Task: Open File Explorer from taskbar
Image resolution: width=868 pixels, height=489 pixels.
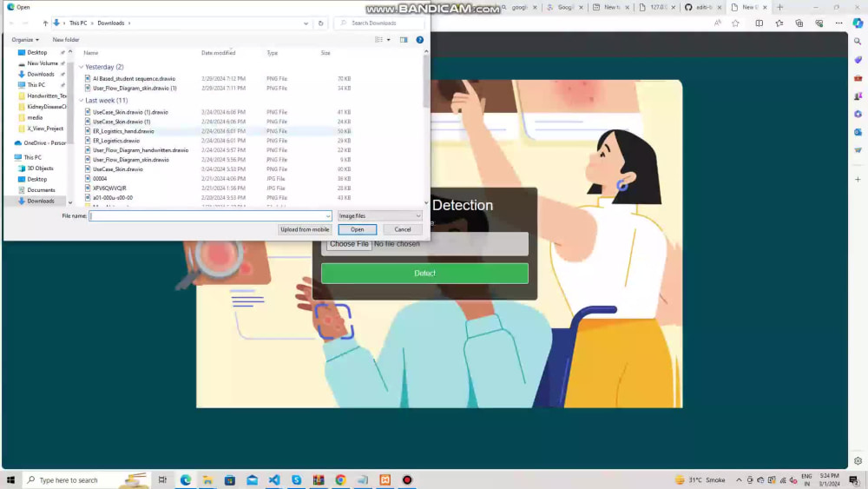Action: 207,480
